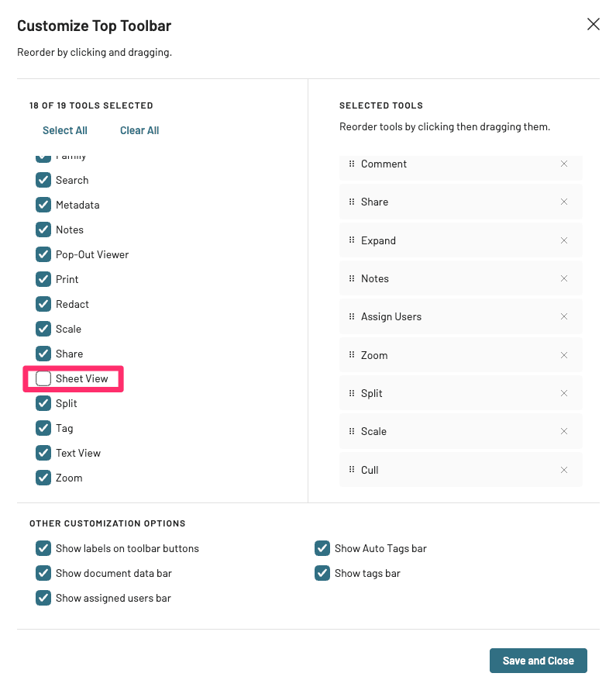The width and height of the screenshot is (616, 687).
Task: Remove Cull tool via its X icon
Action: click(564, 470)
